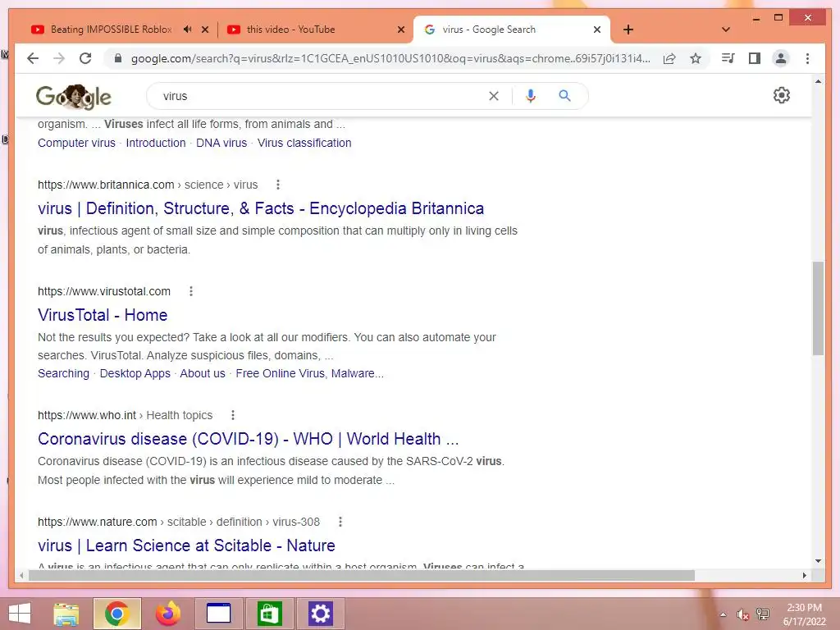Reload the page with the refresh icon
The width and height of the screenshot is (840, 630).
click(x=85, y=58)
